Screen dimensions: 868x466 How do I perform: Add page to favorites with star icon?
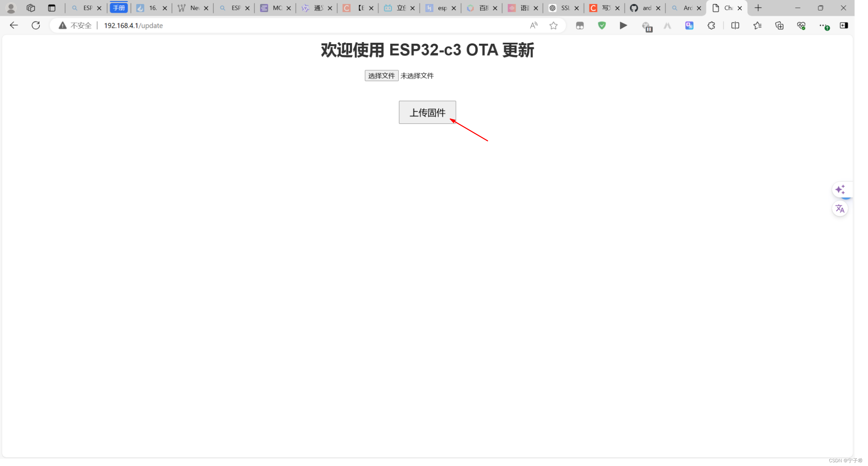click(553, 25)
